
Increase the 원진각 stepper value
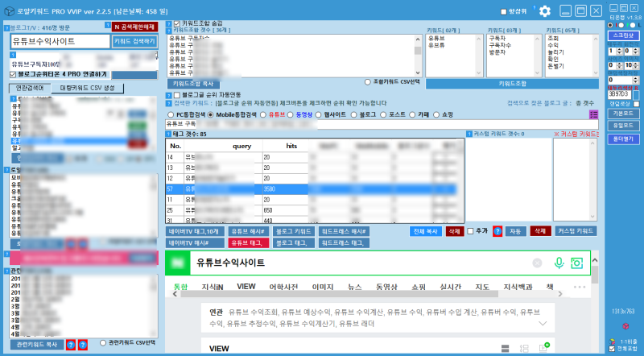click(636, 49)
